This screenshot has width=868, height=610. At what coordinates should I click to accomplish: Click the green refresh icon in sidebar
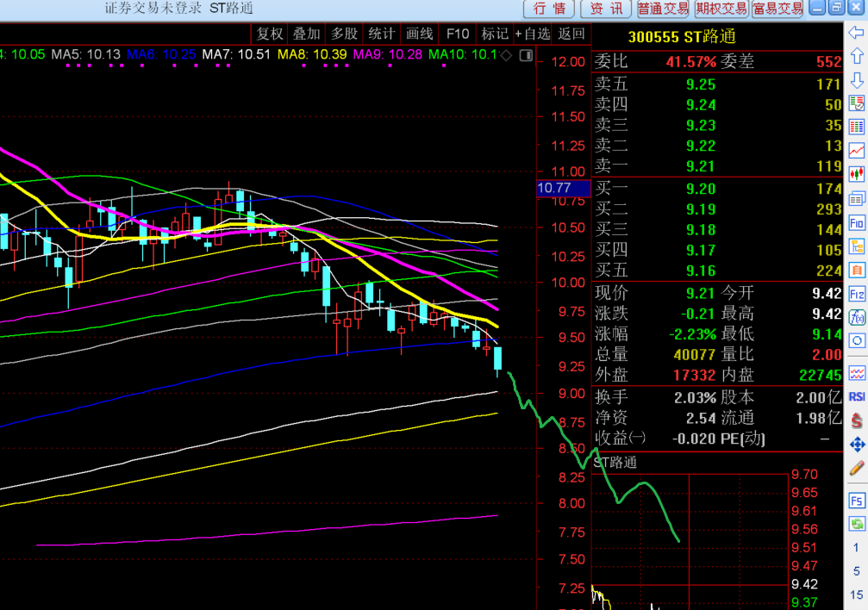click(857, 524)
